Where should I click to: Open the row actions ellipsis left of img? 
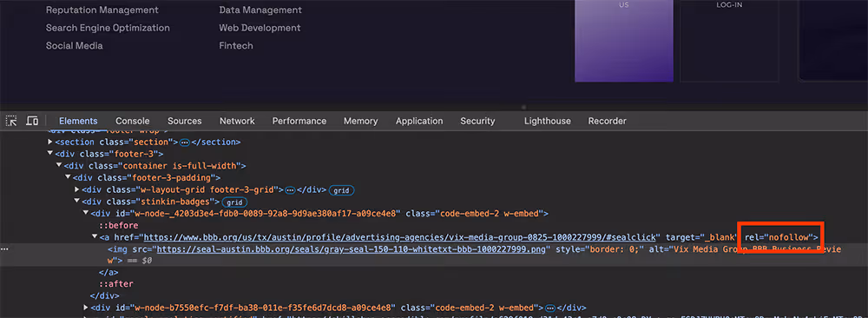point(4,248)
